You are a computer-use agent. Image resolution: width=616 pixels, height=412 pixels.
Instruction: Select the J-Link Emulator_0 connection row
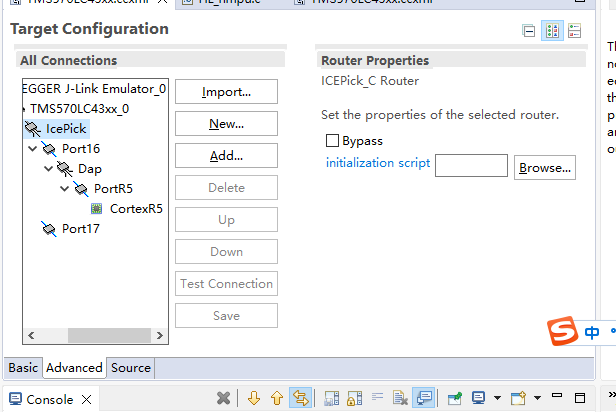coord(95,89)
